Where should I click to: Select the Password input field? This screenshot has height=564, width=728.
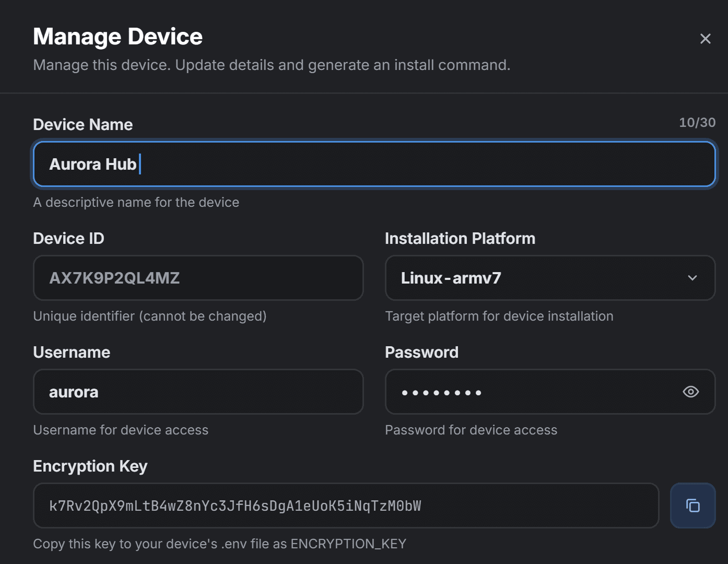click(550, 392)
